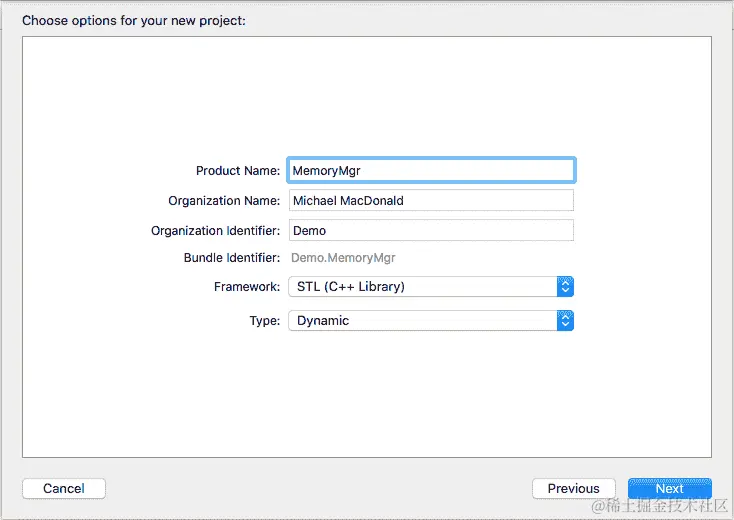The height and width of the screenshot is (520, 734).
Task: Focus the Organization Name field
Action: pos(431,200)
